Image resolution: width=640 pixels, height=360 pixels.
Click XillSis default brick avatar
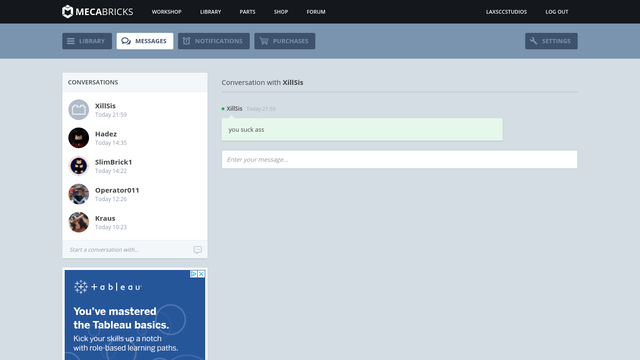point(78,110)
